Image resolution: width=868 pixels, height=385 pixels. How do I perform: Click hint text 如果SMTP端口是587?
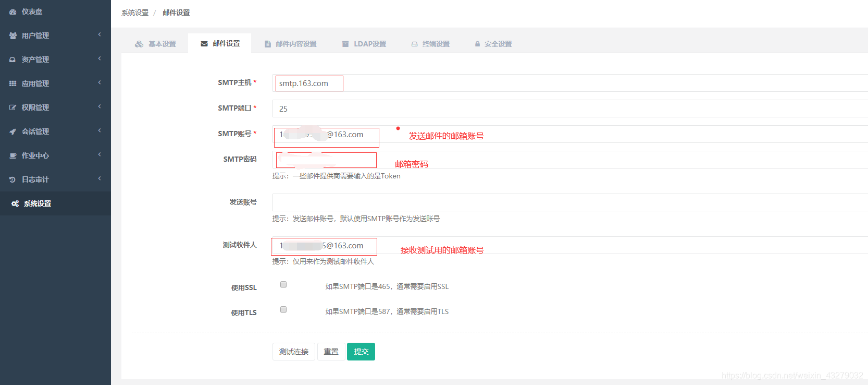[387, 311]
